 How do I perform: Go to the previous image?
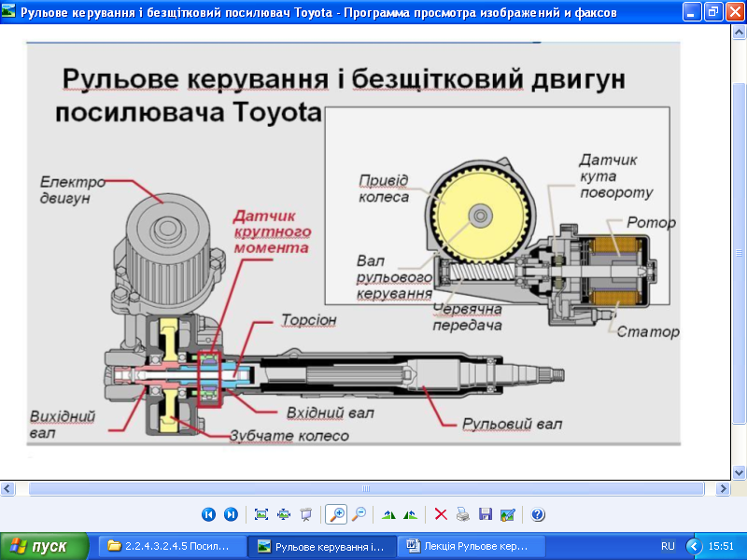[x=208, y=514]
